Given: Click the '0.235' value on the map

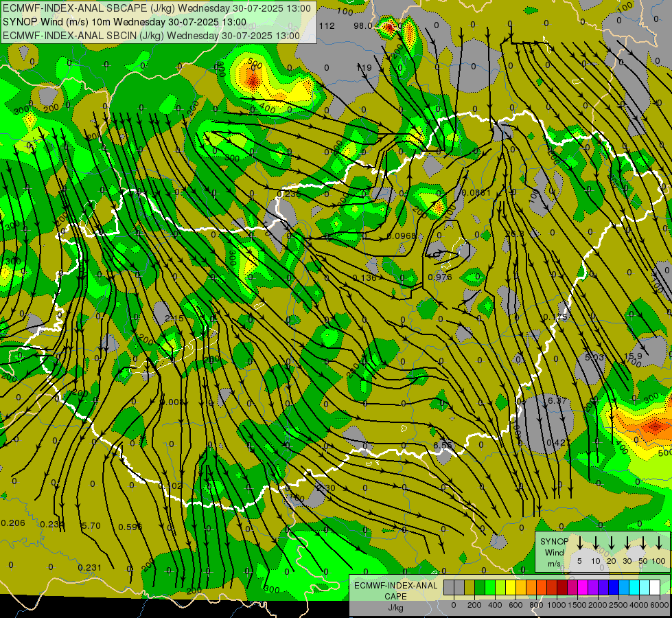Looking at the screenshot, I should click(x=289, y=194).
